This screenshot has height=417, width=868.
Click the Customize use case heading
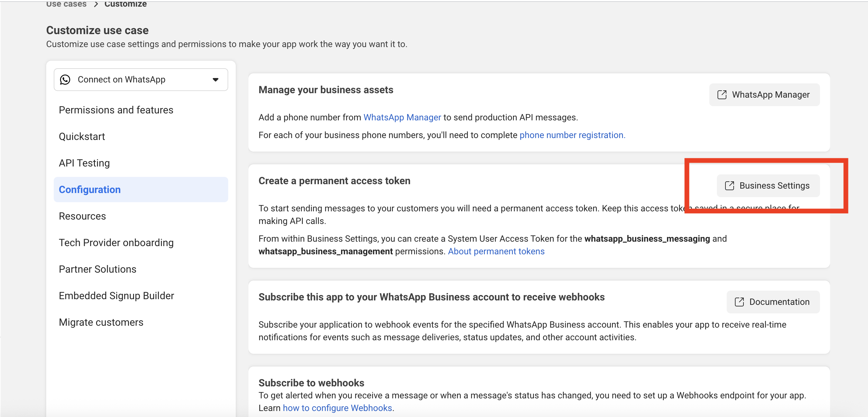[97, 30]
